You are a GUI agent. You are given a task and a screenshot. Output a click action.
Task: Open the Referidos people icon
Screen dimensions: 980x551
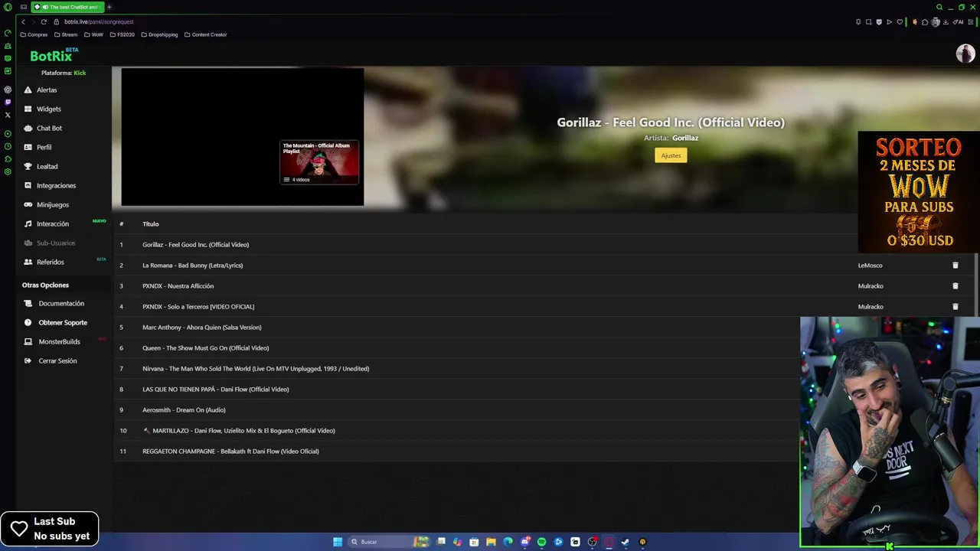pyautogui.click(x=28, y=262)
